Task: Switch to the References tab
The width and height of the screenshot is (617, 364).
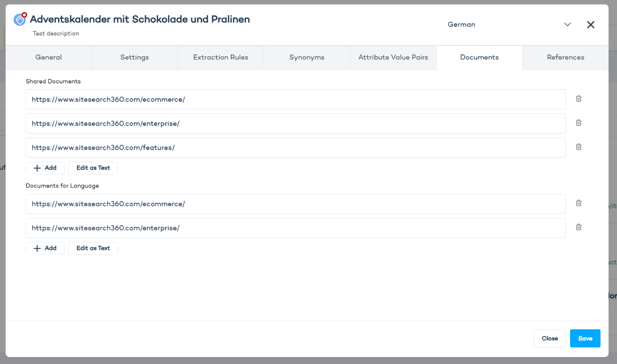Action: [566, 57]
